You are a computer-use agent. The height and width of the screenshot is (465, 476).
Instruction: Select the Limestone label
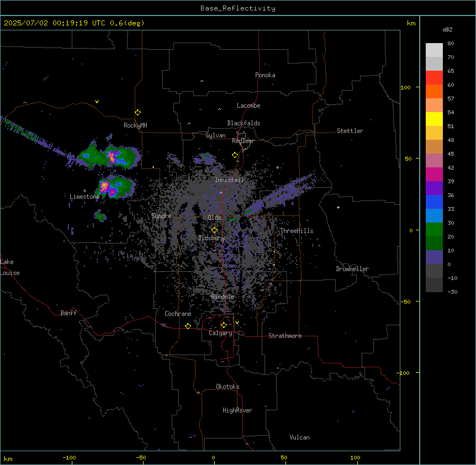pyautogui.click(x=84, y=197)
